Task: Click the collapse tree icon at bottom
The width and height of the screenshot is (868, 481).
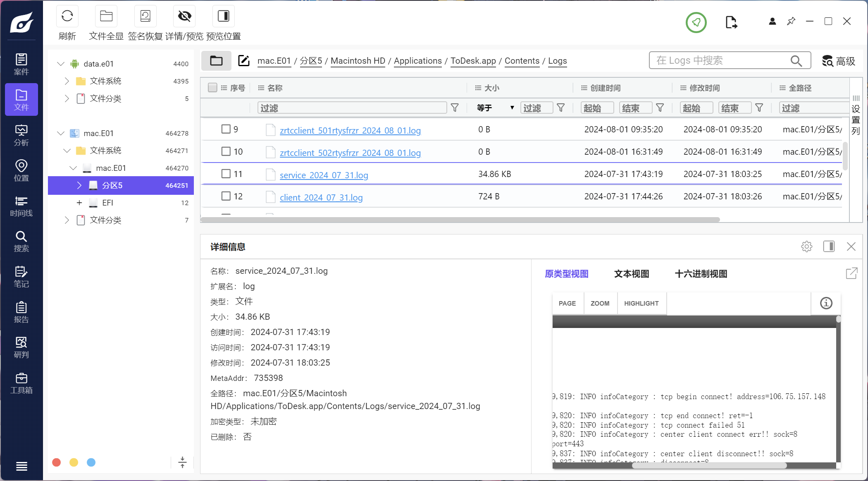Action: 182,462
